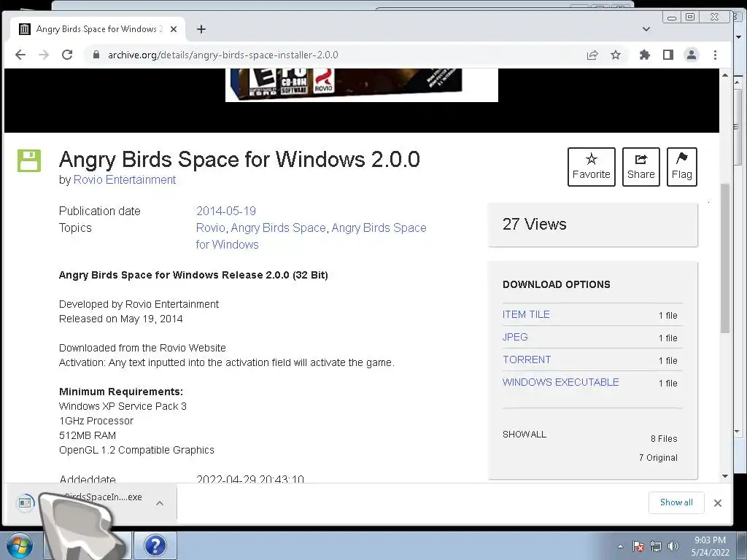Open first Angry Birds Space topic link
The image size is (747, 560).
point(278,227)
